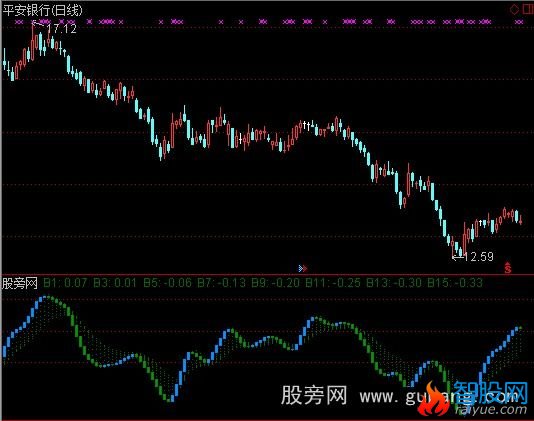Screen dimensions: 534x421
Task: Click the red square icon in the top-right corner
Action: (529, 9)
